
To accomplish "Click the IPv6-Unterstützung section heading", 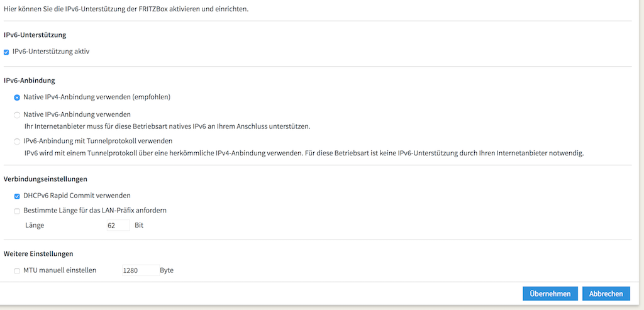I will [35, 35].
